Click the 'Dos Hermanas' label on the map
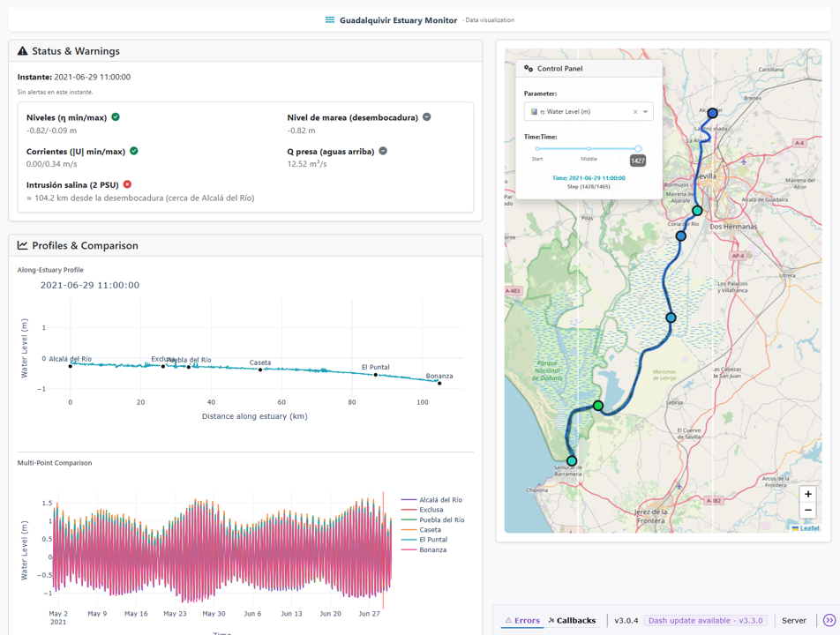 (x=733, y=227)
